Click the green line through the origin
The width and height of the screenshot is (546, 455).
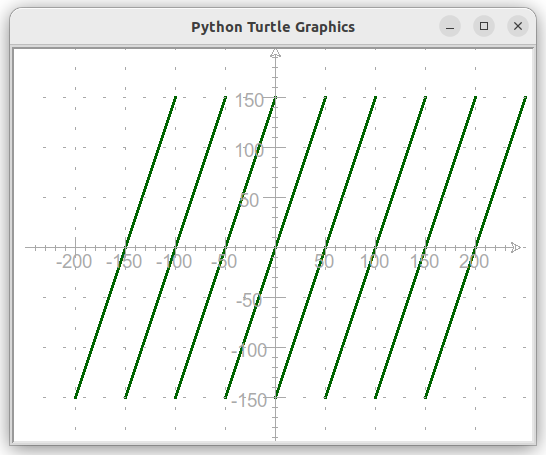coord(301,172)
